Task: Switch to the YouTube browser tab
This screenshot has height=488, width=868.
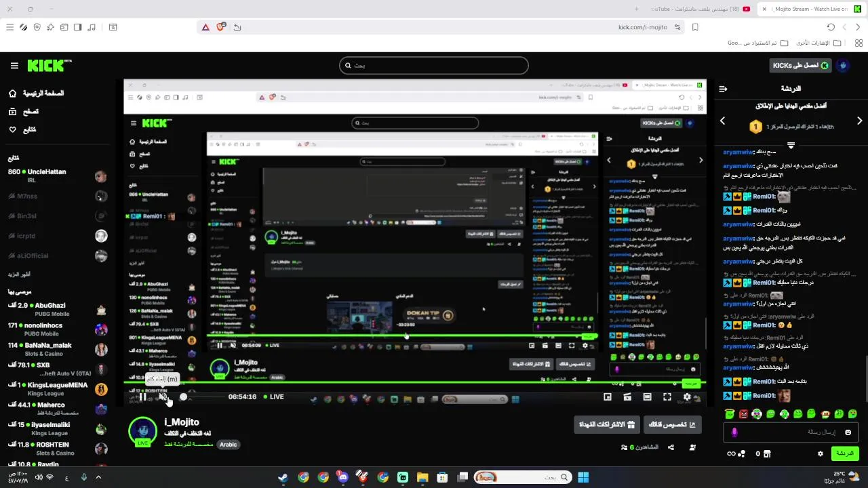Action: pos(700,9)
